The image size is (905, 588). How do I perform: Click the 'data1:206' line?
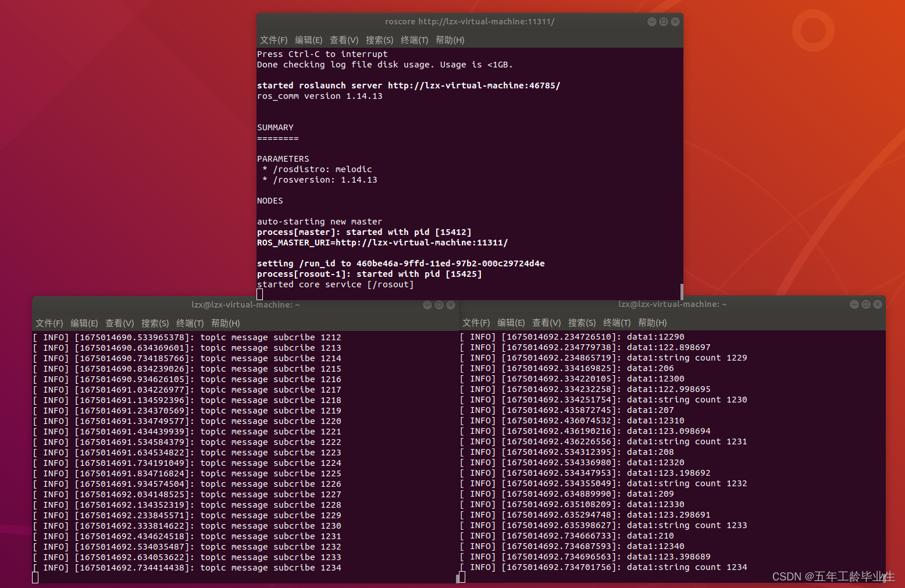tap(566, 368)
